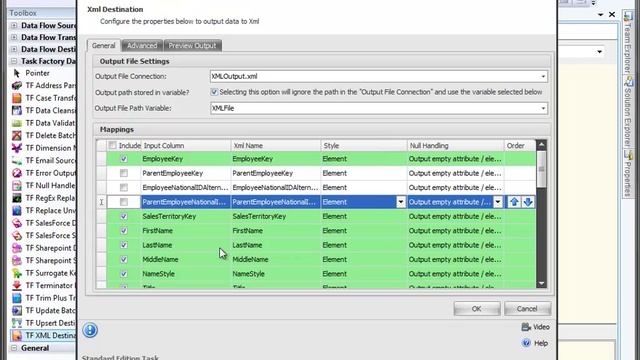
Task: Open the Output File Path Variable dropdown
Action: pos(543,108)
